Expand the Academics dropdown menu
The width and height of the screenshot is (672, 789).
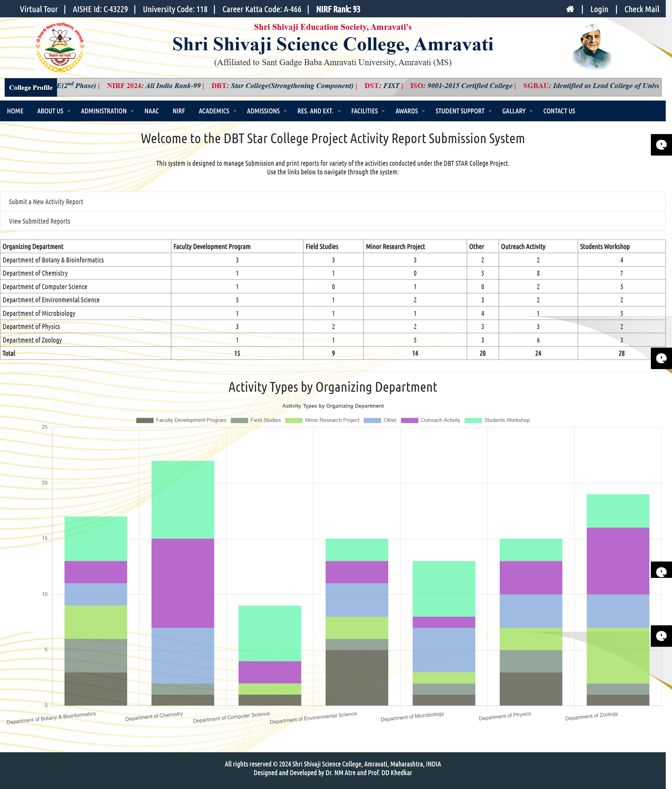click(x=217, y=111)
